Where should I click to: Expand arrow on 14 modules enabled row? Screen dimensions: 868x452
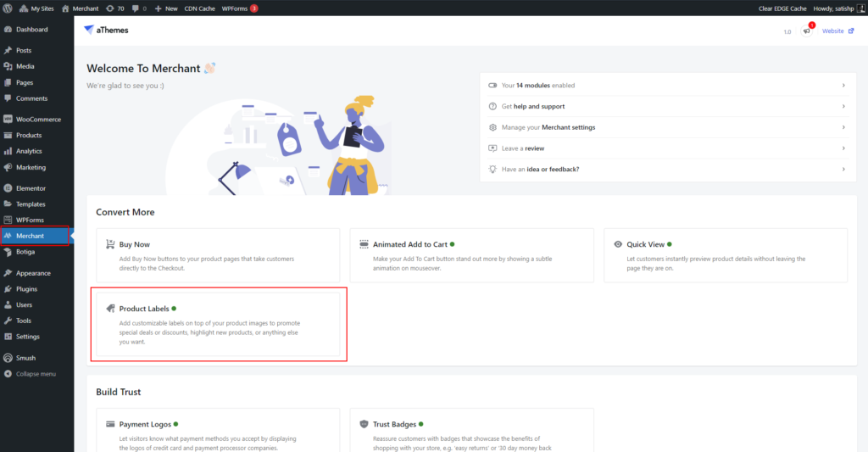tap(843, 86)
